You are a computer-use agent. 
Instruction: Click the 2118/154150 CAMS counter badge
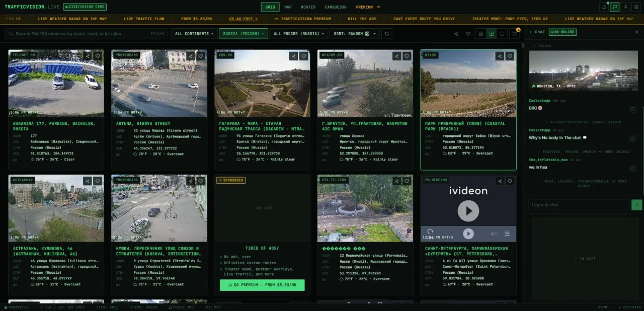84,7
